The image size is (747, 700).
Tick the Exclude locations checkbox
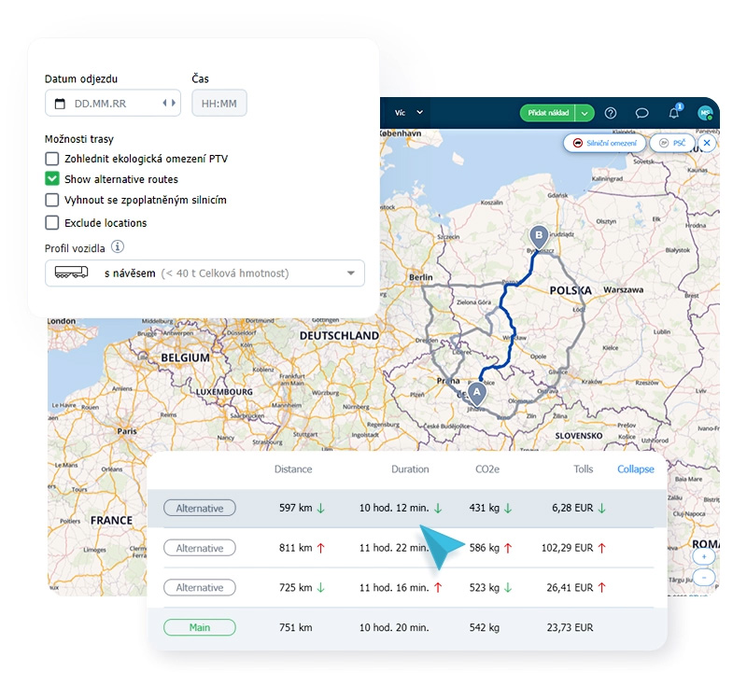coord(52,223)
